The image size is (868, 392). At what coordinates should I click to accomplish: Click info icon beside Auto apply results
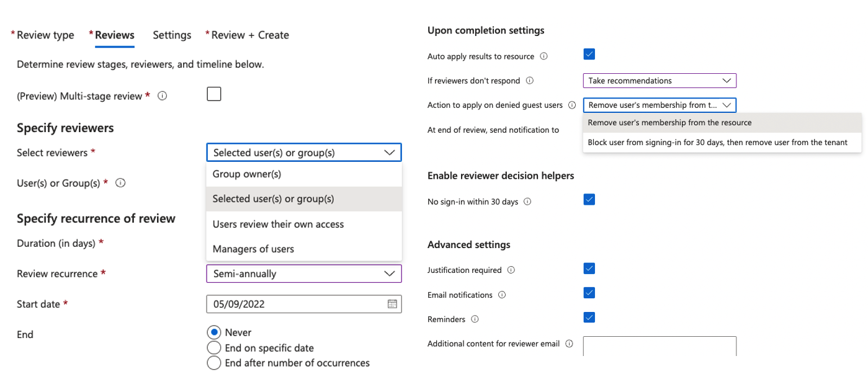point(544,56)
